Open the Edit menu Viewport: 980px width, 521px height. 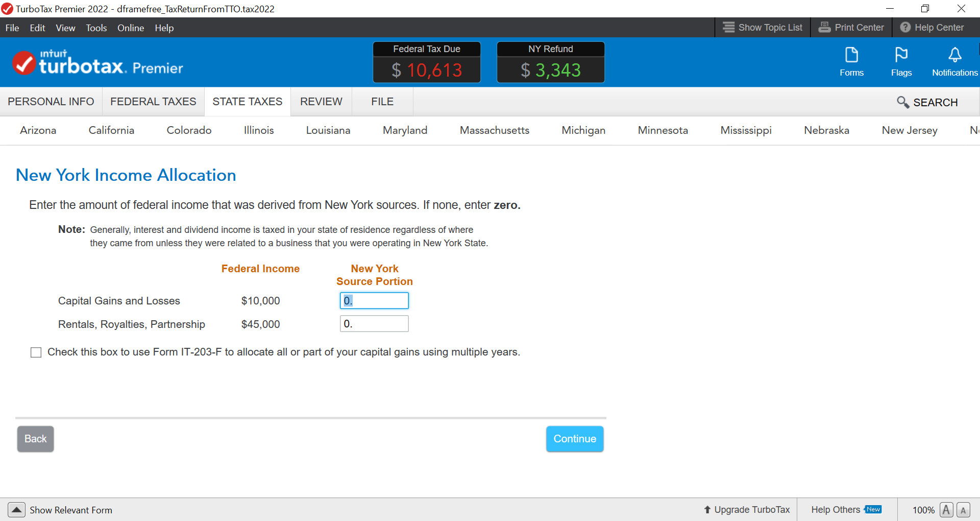(x=37, y=28)
